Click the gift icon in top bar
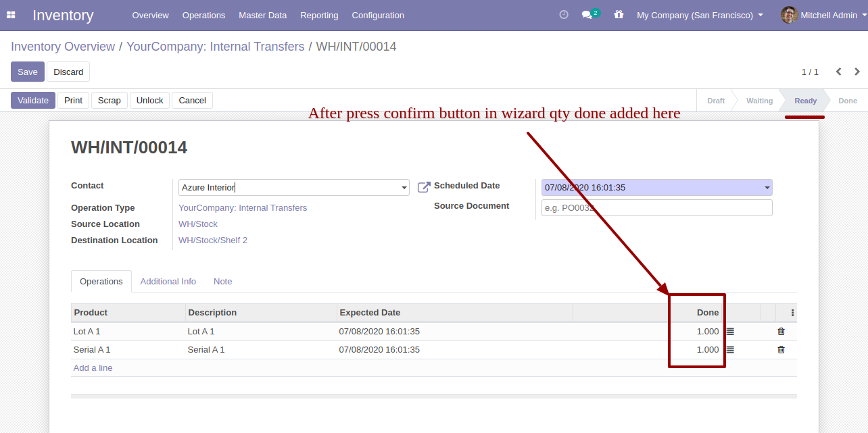Screen dimensions: 868x433 (619, 15)
